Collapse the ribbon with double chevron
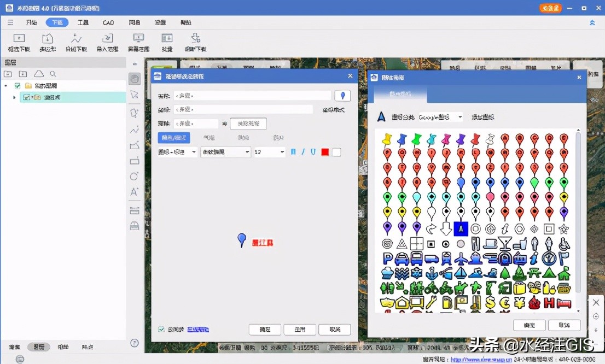The image size is (605, 364). [x=592, y=23]
